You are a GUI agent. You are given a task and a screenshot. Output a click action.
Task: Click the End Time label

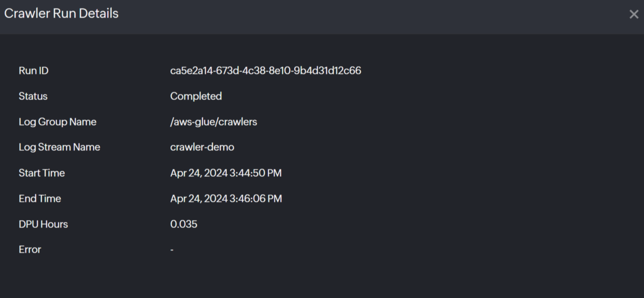coord(40,199)
